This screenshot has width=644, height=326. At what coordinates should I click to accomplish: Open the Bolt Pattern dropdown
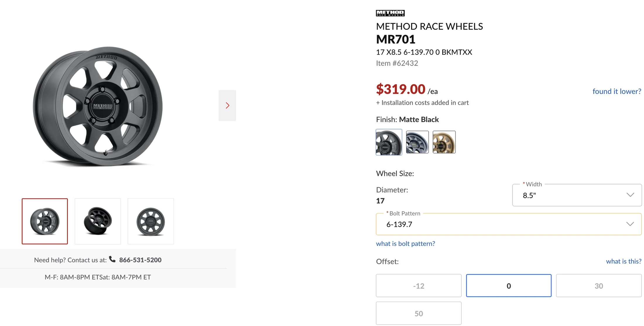(509, 224)
